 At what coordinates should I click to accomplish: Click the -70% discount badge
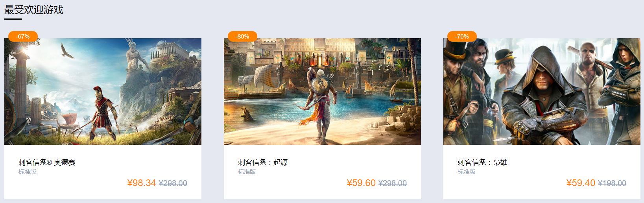462,36
